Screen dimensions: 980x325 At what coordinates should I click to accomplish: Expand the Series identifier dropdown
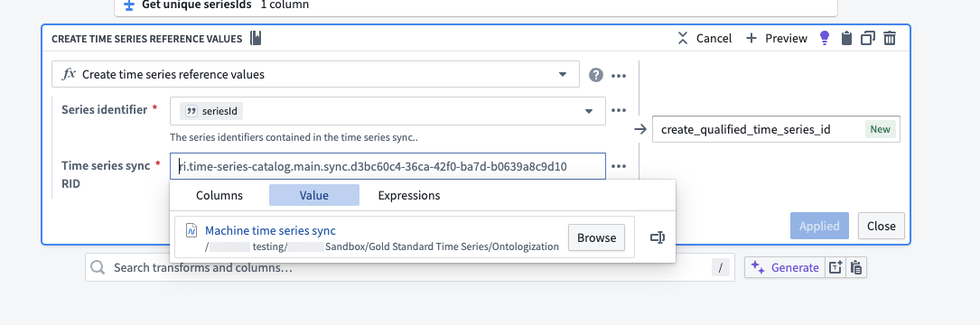pos(589,111)
